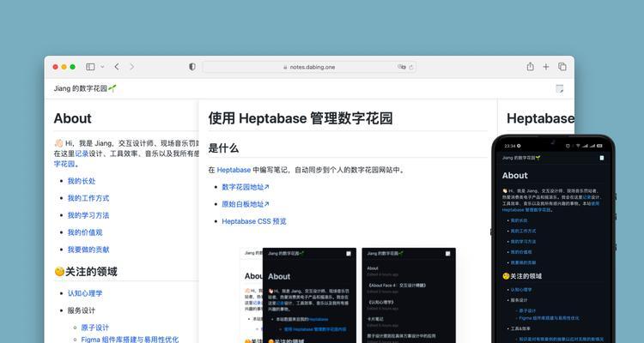Tap the note icon on the phone screen
Viewport: 644px width, 343px height.
click(x=602, y=158)
